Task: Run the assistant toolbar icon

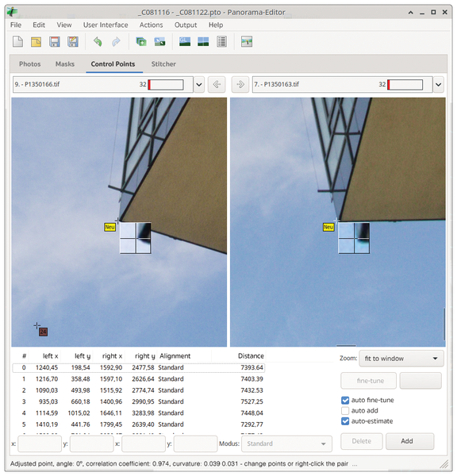Action: point(159,41)
